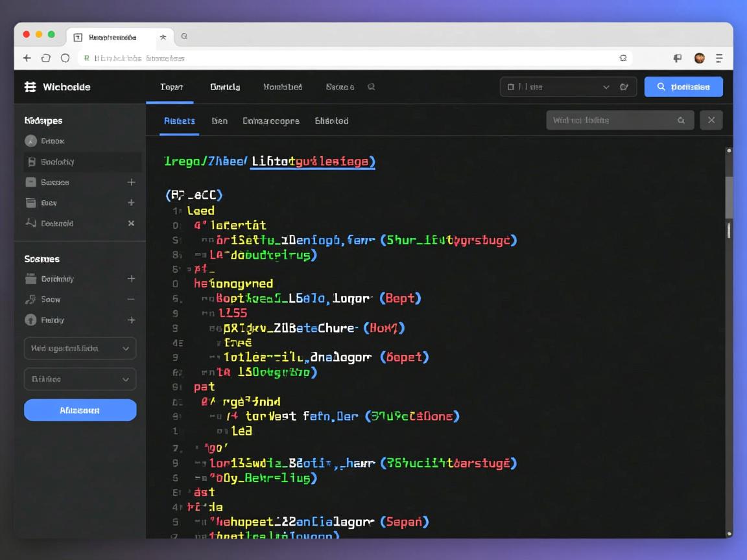Collapse the Soow filter with the minus control

pyautogui.click(x=131, y=299)
